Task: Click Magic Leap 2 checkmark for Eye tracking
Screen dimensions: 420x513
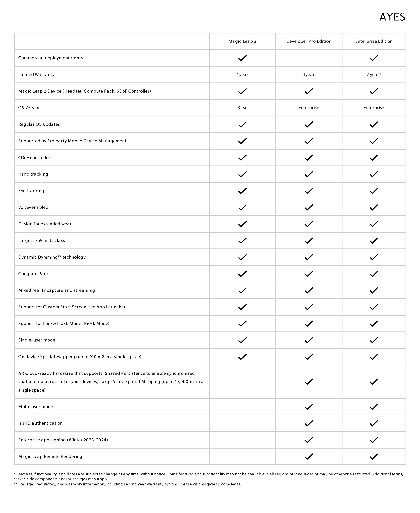Action: 242,191
